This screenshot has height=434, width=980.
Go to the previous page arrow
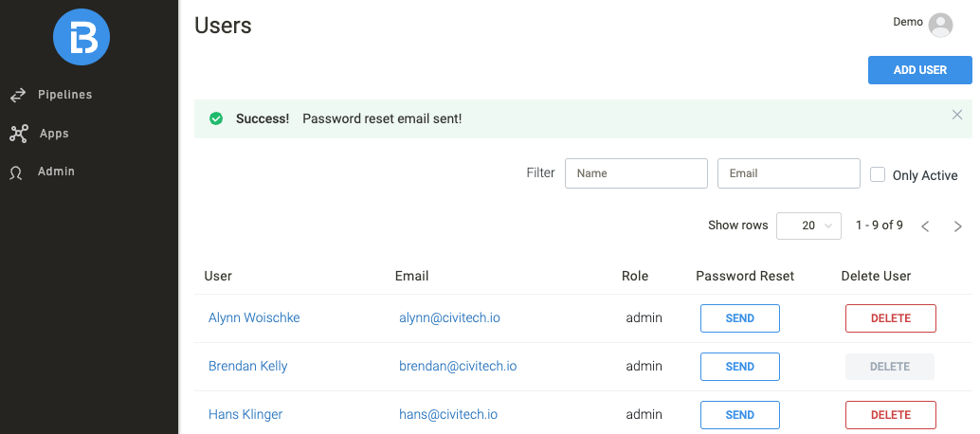[x=926, y=226]
